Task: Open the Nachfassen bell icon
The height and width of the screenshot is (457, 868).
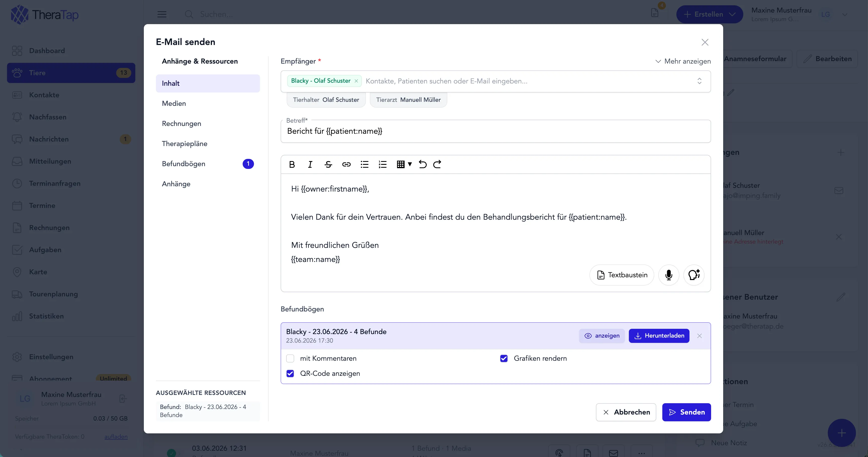Action: pyautogui.click(x=17, y=117)
